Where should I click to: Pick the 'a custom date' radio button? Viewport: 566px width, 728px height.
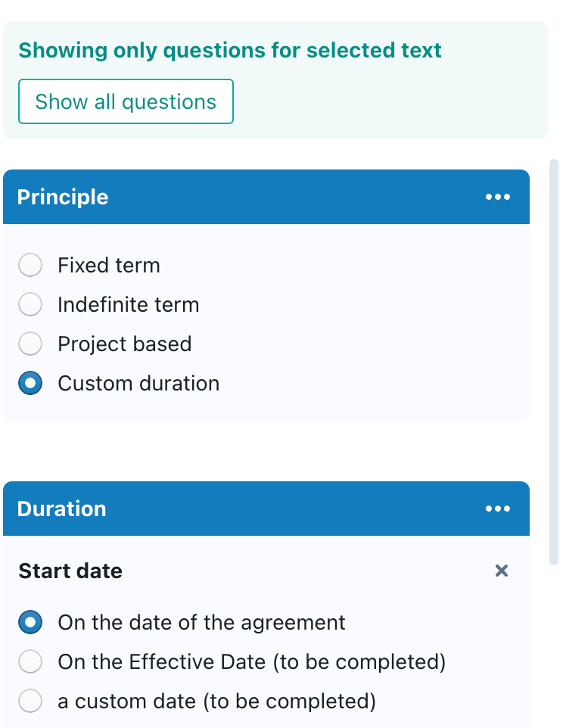[30, 702]
